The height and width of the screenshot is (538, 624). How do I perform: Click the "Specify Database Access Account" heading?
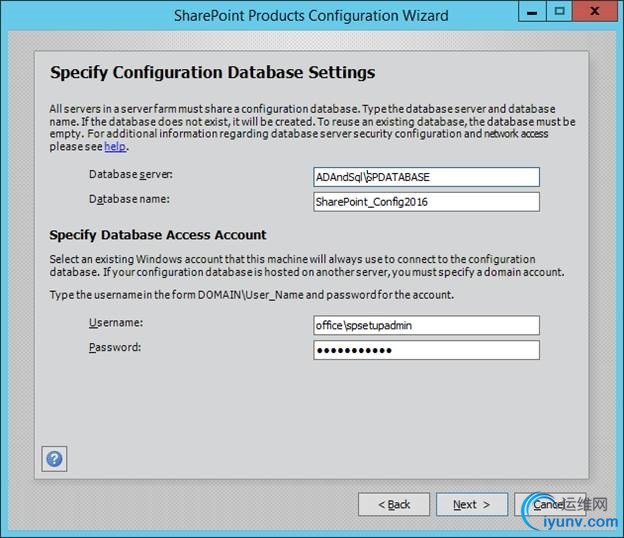[x=158, y=235]
